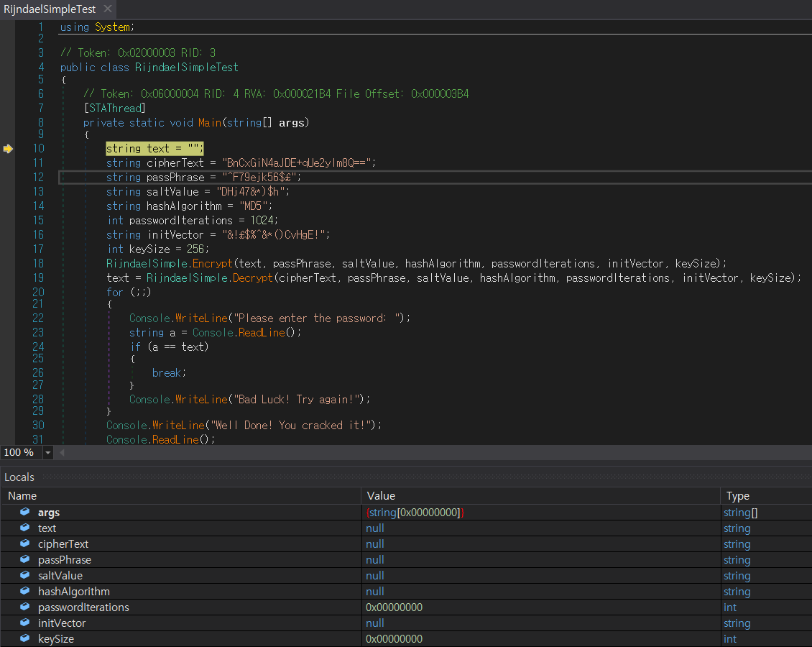Screen dimensions: 812x647
Task: Click line number 30 in the margin
Action: click(x=38, y=426)
